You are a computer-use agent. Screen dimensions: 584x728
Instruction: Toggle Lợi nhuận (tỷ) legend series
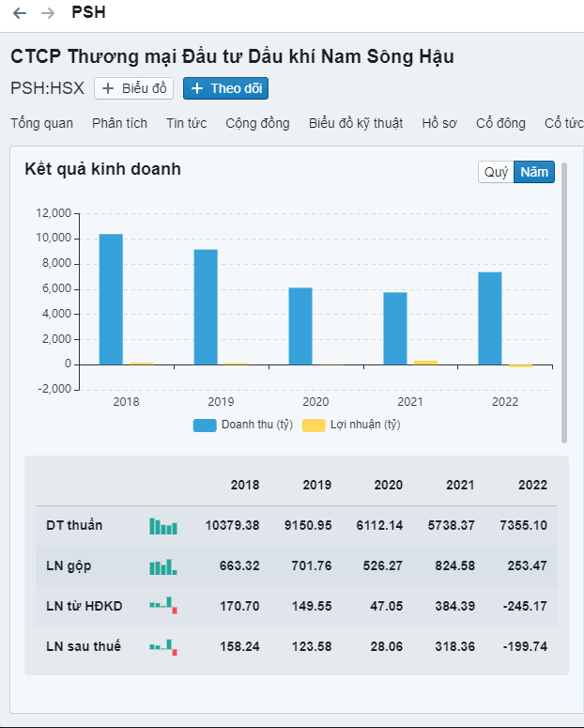coord(352,425)
